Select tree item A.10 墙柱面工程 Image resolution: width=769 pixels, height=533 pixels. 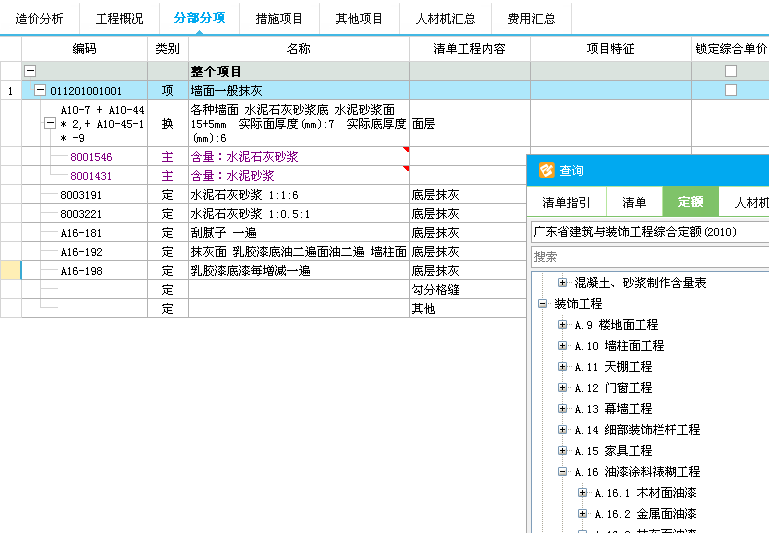[619, 346]
